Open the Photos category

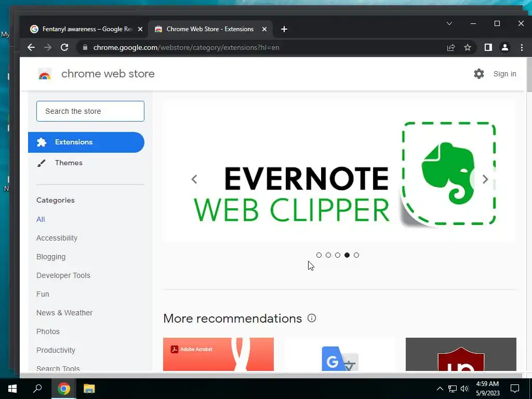click(48, 331)
